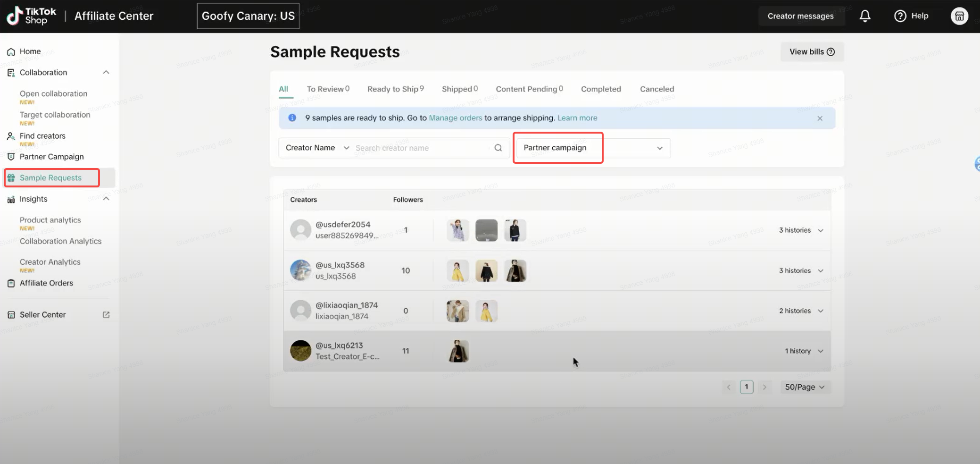This screenshot has width=980, height=464.
Task: Follow the Manage orders link
Action: [x=455, y=118]
